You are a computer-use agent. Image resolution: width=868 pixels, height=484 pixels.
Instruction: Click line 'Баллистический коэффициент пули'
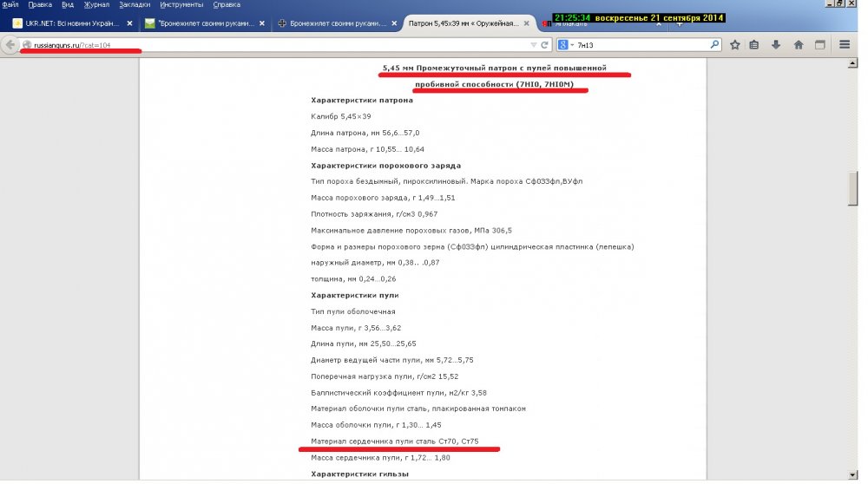[398, 393]
